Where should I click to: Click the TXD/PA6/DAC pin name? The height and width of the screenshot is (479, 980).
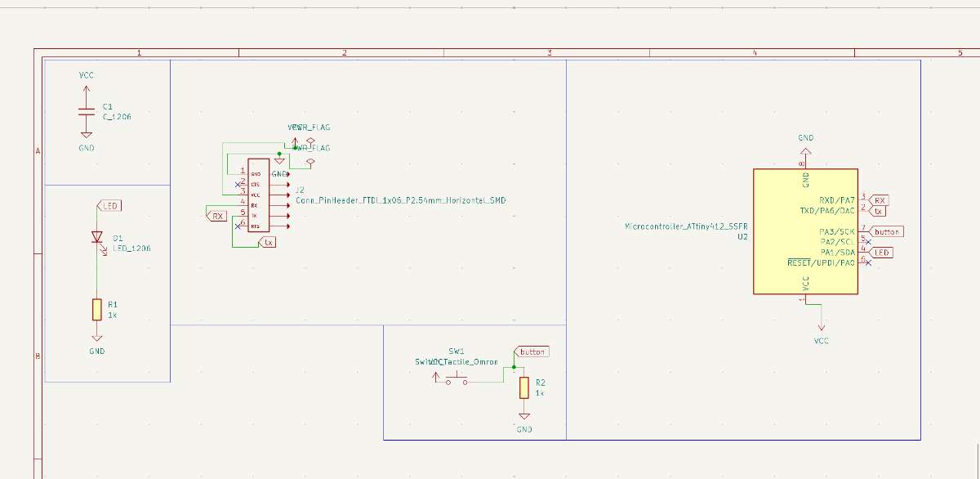pyautogui.click(x=826, y=211)
